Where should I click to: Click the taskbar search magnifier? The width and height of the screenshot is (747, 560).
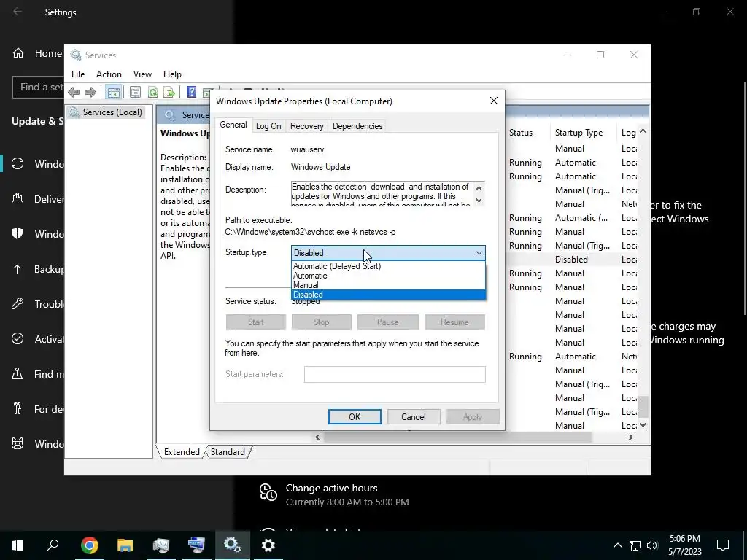tap(53, 545)
